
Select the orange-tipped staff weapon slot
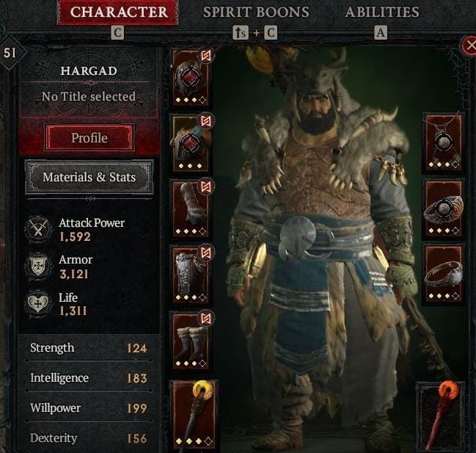[441, 417]
